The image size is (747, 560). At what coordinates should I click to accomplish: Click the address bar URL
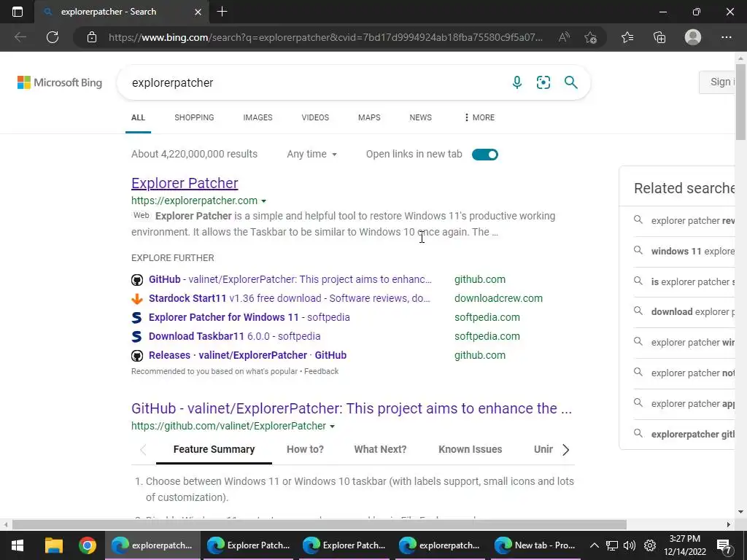click(x=325, y=37)
